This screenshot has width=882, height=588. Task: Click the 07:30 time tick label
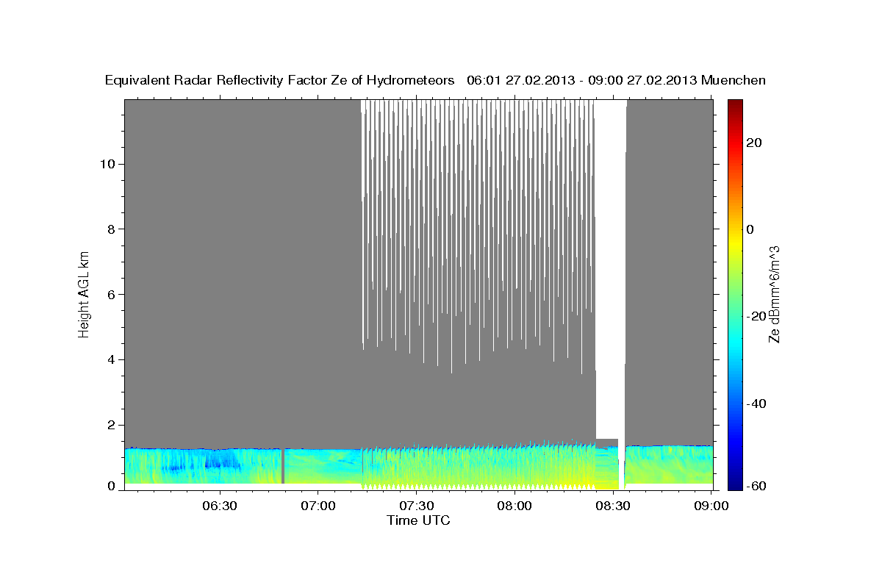click(416, 506)
